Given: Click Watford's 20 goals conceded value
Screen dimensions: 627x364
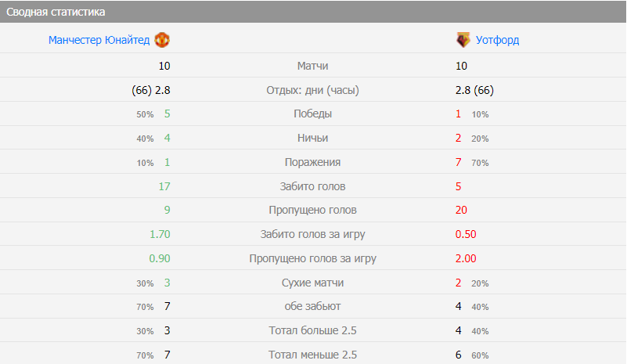Looking at the screenshot, I should tap(461, 210).
